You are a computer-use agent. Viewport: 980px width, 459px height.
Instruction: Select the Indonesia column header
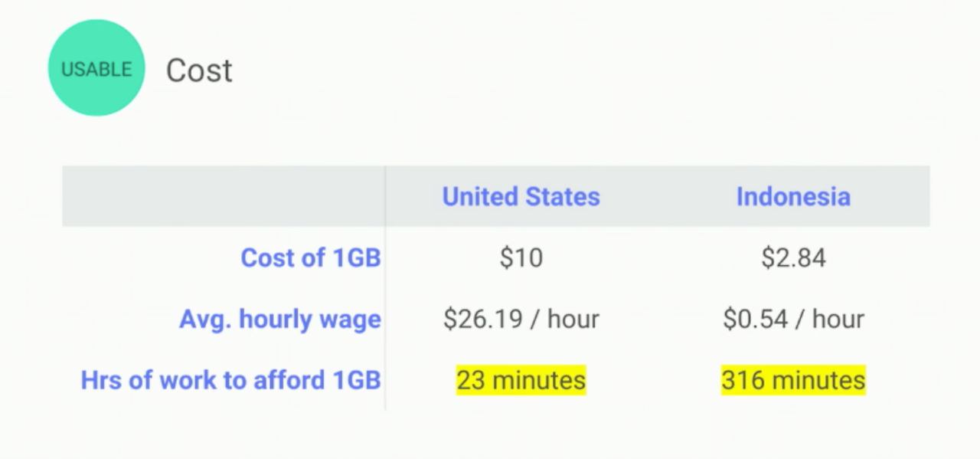tap(793, 197)
